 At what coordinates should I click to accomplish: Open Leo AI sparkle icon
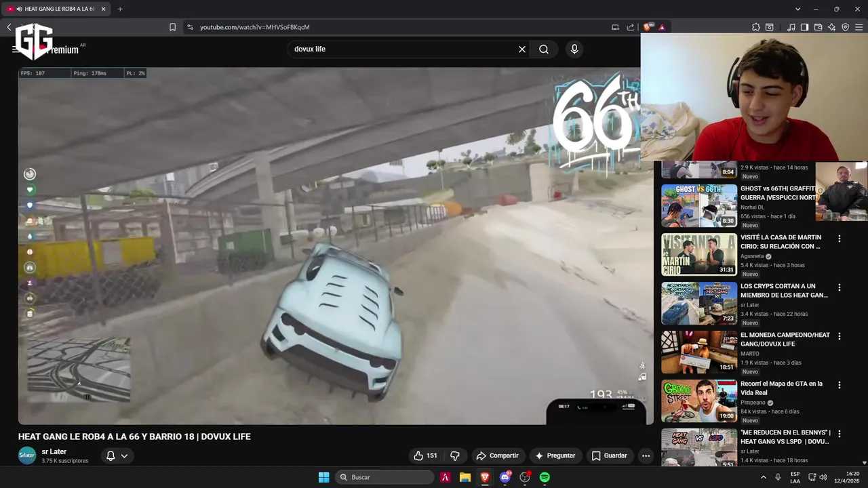(x=831, y=27)
